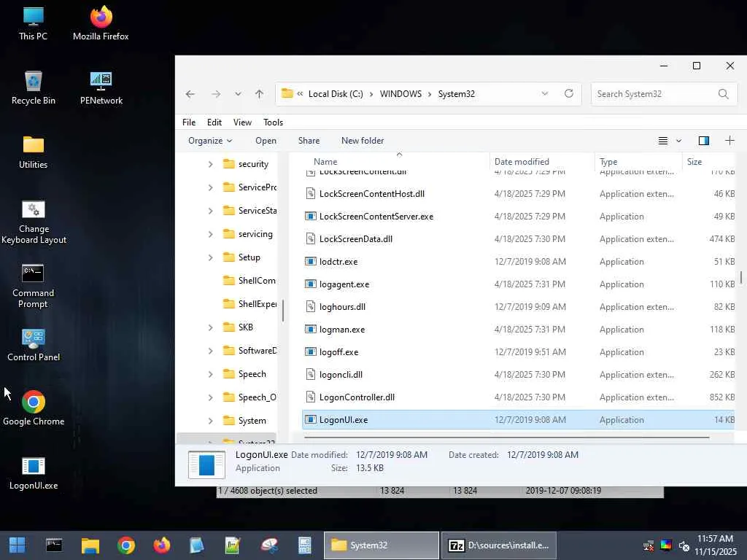
Task: Sort by Date modified column
Action: coord(541,161)
